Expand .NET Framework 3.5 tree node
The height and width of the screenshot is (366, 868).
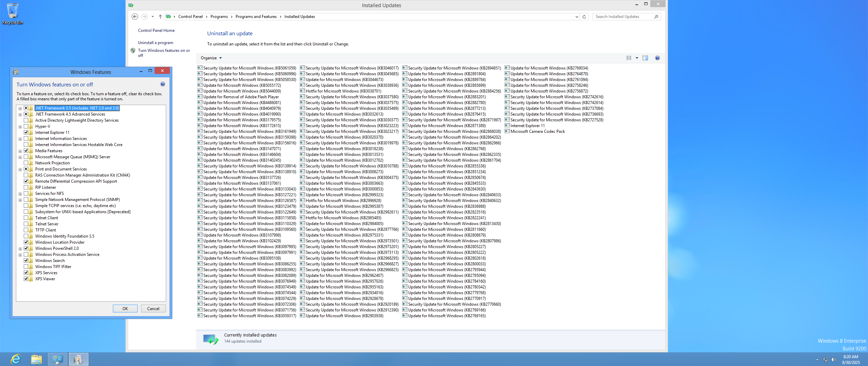20,108
